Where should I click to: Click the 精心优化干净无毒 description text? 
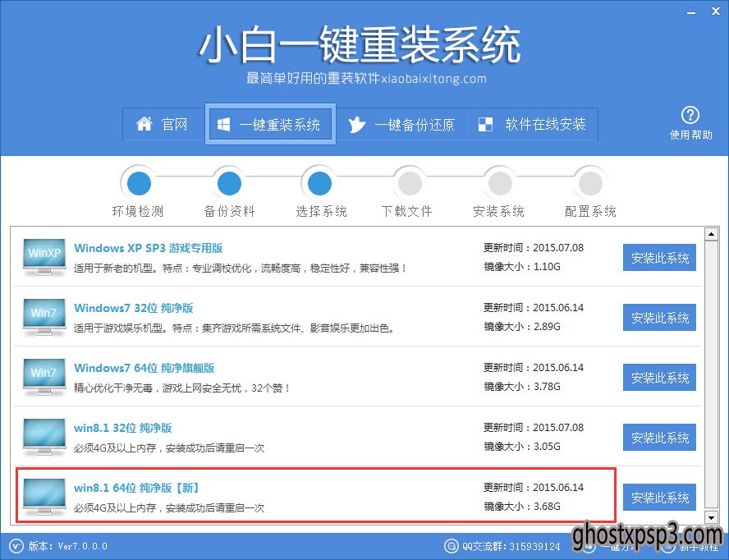point(183,388)
